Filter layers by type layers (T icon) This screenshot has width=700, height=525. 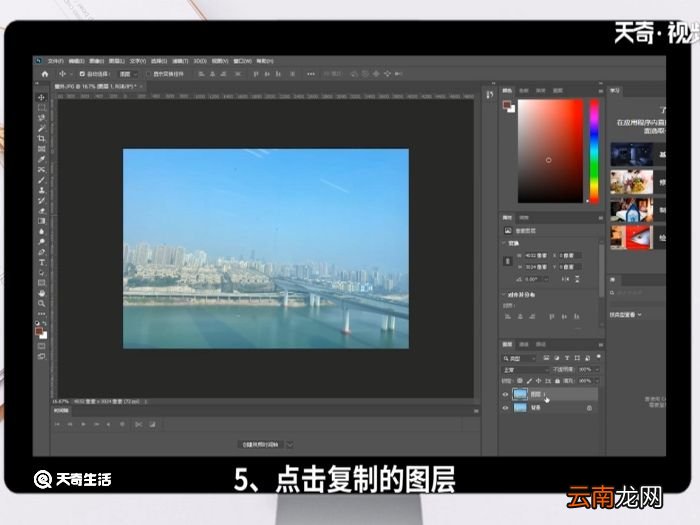(x=567, y=358)
